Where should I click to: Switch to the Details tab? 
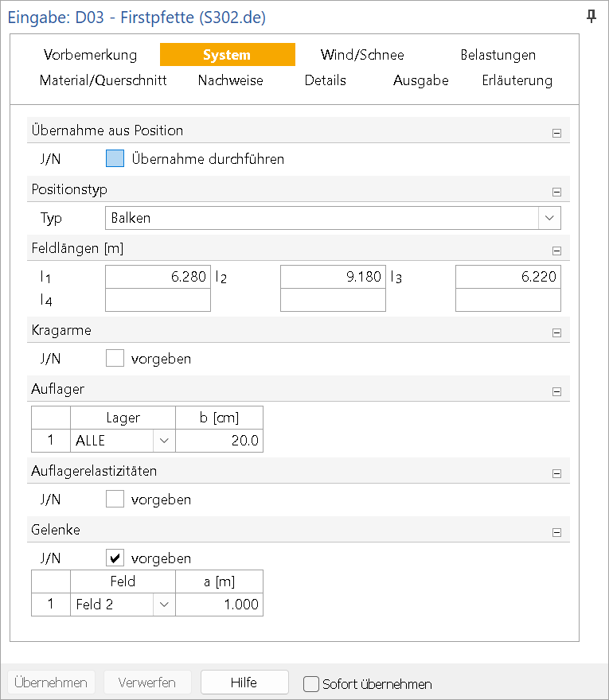325,80
